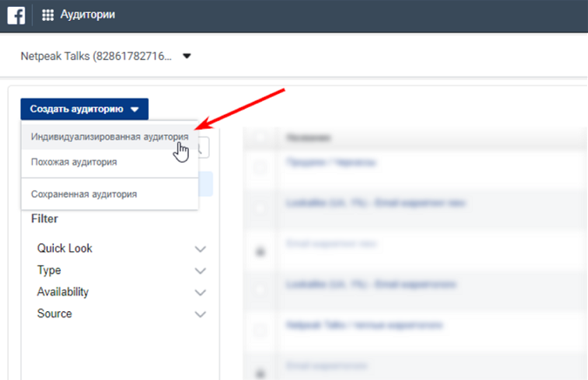Image resolution: width=588 pixels, height=380 pixels.
Task: Expand the Availability filter section
Action: [121, 292]
